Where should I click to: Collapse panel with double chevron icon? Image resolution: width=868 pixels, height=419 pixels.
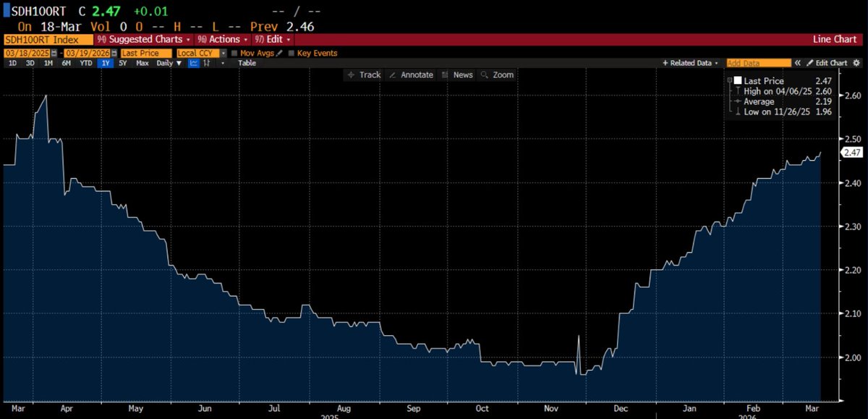point(799,64)
